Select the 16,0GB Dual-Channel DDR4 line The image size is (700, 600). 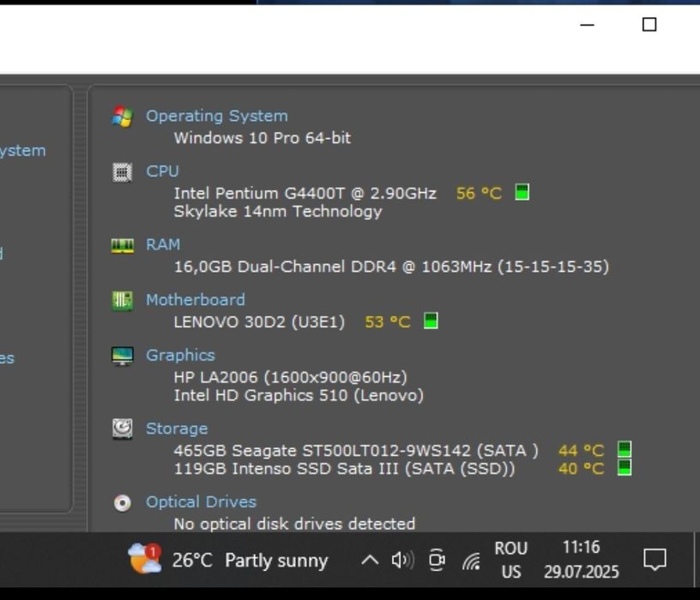point(391,267)
